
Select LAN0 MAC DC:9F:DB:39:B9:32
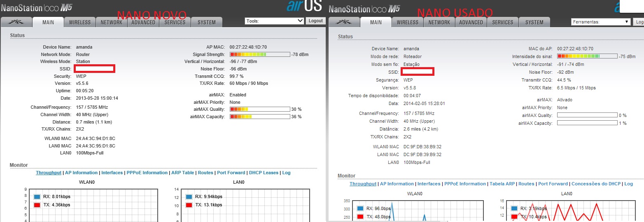pos(422,154)
